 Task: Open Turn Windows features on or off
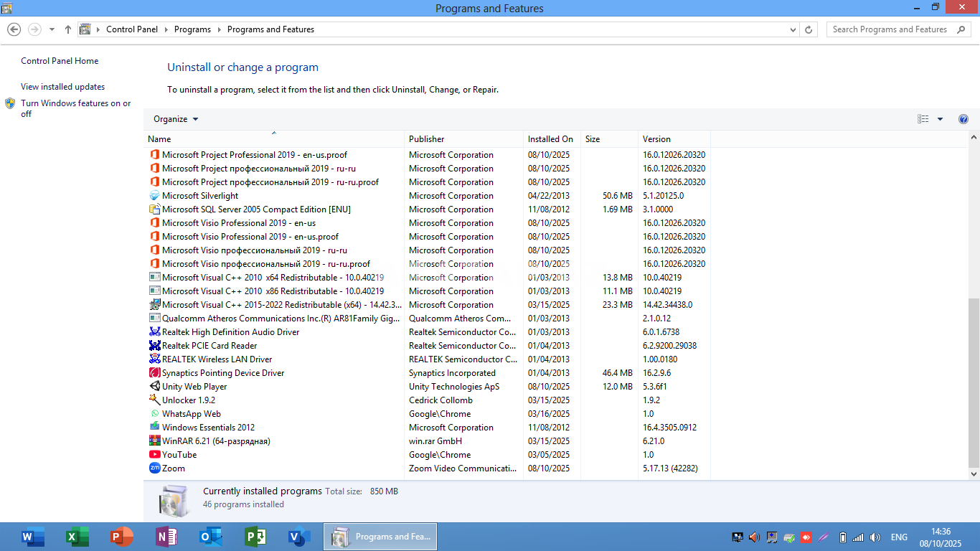point(75,108)
